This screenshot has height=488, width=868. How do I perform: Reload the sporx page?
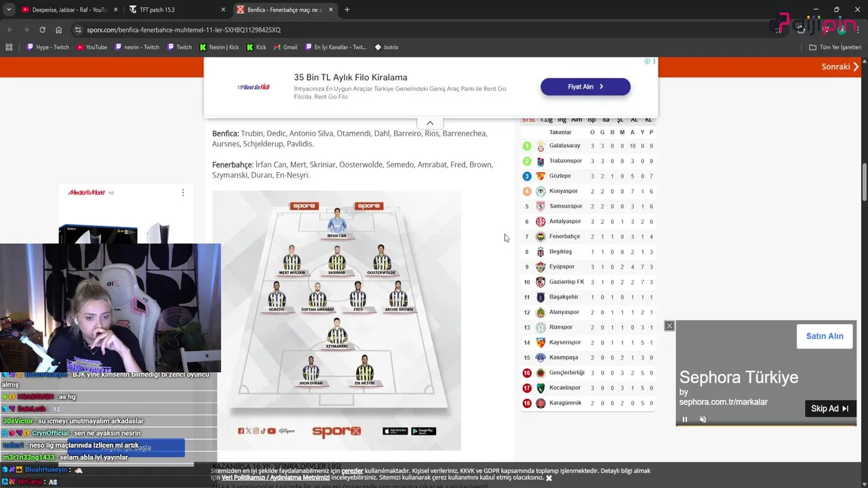(x=42, y=30)
